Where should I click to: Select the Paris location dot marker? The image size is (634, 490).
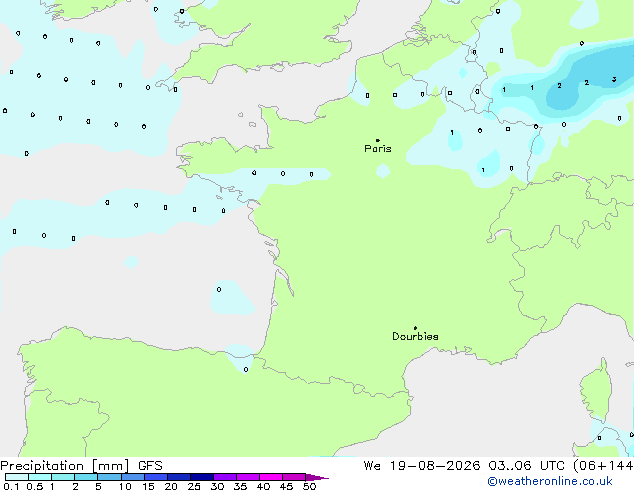(378, 140)
